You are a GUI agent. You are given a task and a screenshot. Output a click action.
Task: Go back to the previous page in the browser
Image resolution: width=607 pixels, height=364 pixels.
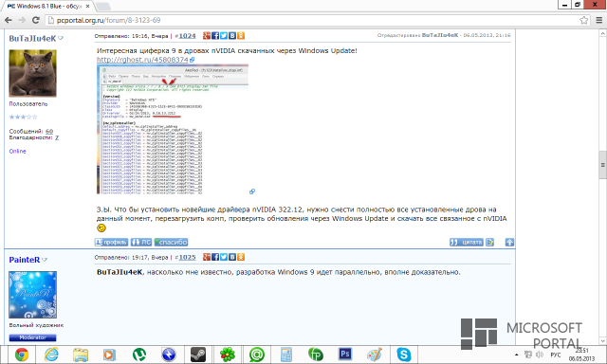9,20
